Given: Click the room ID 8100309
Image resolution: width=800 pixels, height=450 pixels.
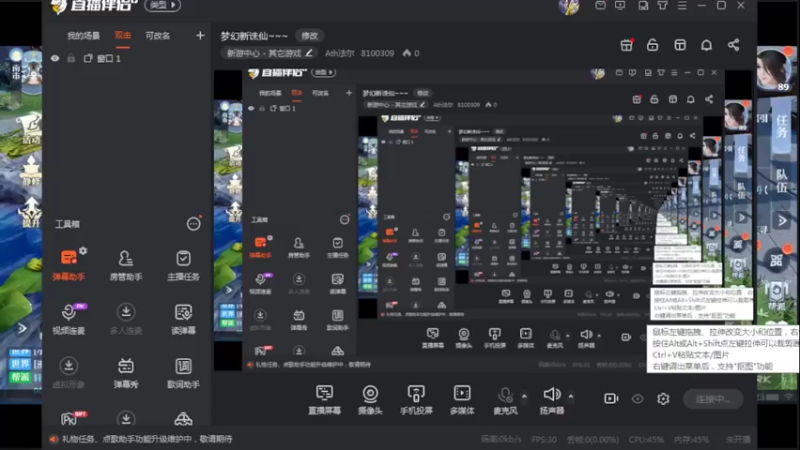Looking at the screenshot, I should [377, 53].
